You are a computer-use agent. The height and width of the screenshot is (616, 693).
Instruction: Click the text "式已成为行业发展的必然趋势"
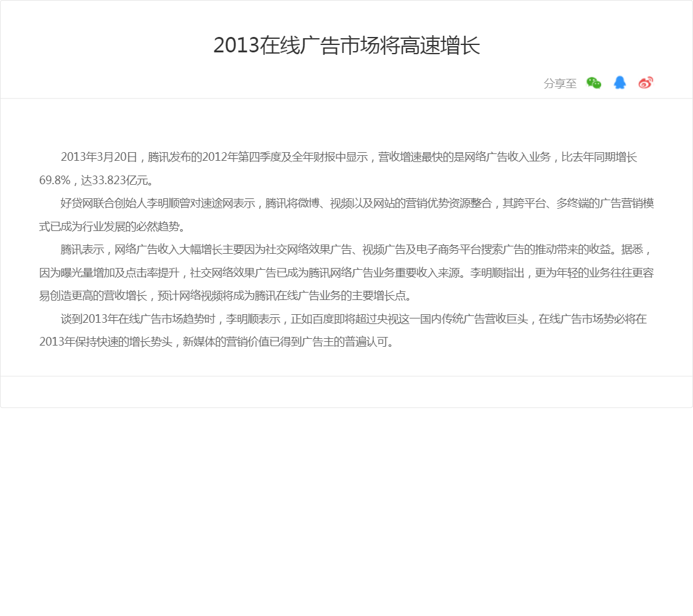[x=111, y=227]
